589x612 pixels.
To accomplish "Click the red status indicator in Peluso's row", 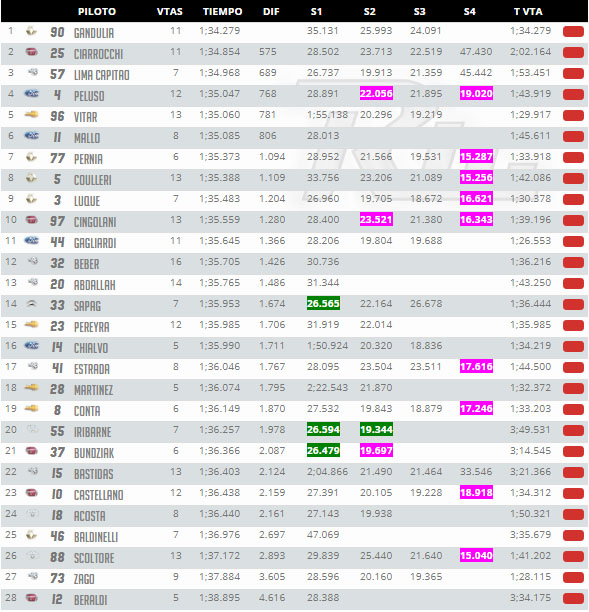I will [573, 94].
